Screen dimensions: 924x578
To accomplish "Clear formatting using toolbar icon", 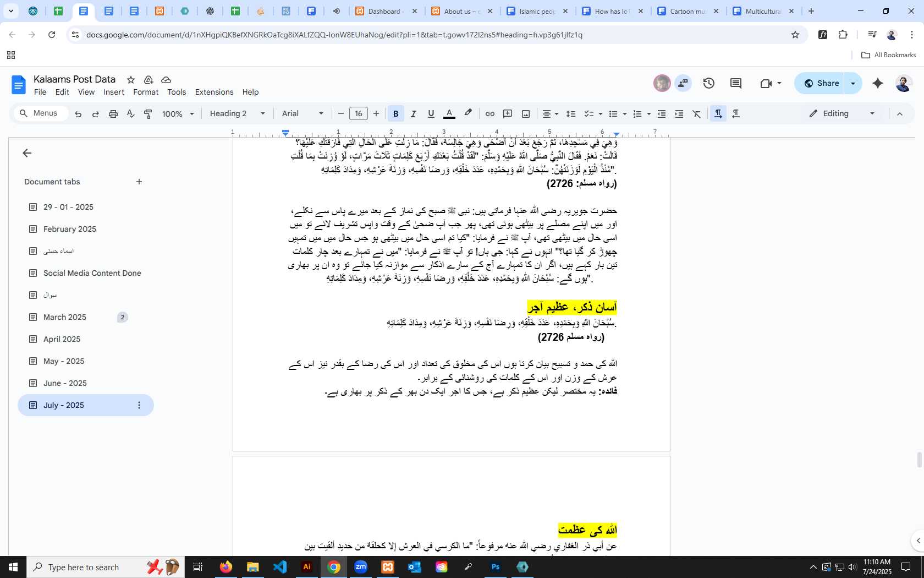I will pos(697,114).
